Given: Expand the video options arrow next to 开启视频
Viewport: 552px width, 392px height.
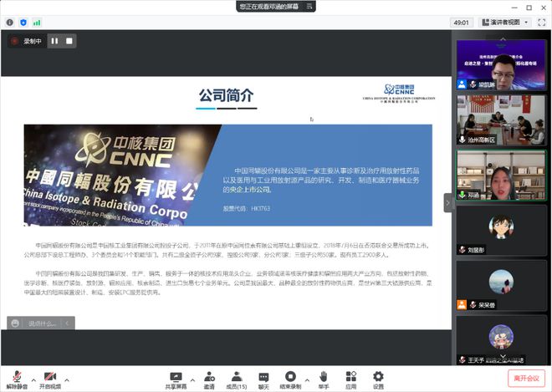Looking at the screenshot, I should point(67,380).
